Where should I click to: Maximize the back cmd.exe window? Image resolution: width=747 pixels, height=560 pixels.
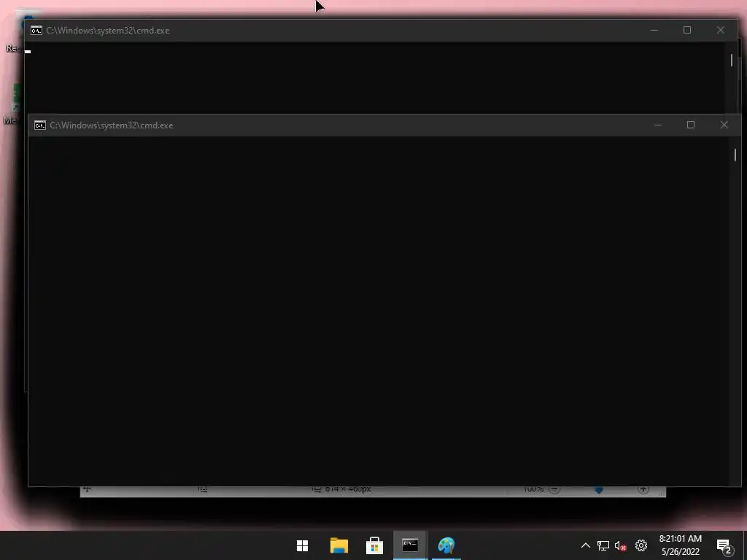click(x=687, y=30)
